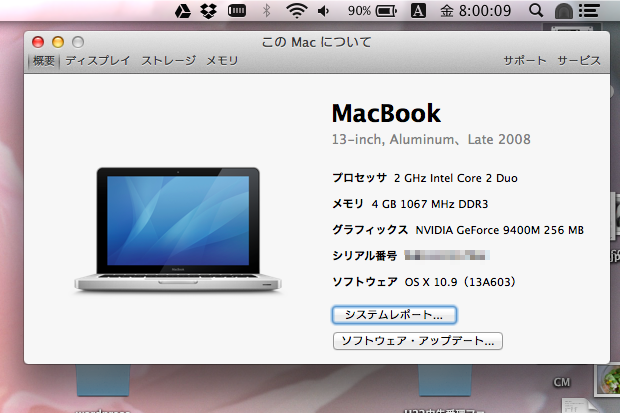Image resolution: width=620 pixels, height=413 pixels.
Task: Click the グラフィックス label
Action: click(x=370, y=230)
